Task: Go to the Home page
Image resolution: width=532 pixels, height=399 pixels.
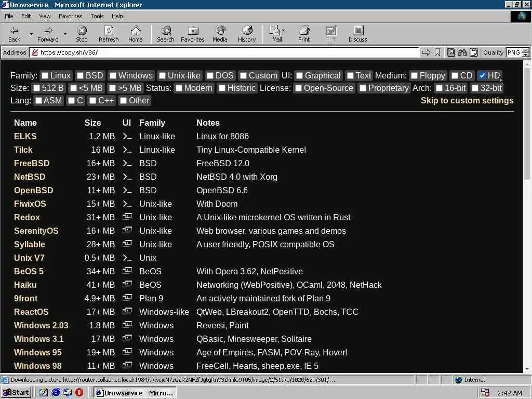Action: 136,34
